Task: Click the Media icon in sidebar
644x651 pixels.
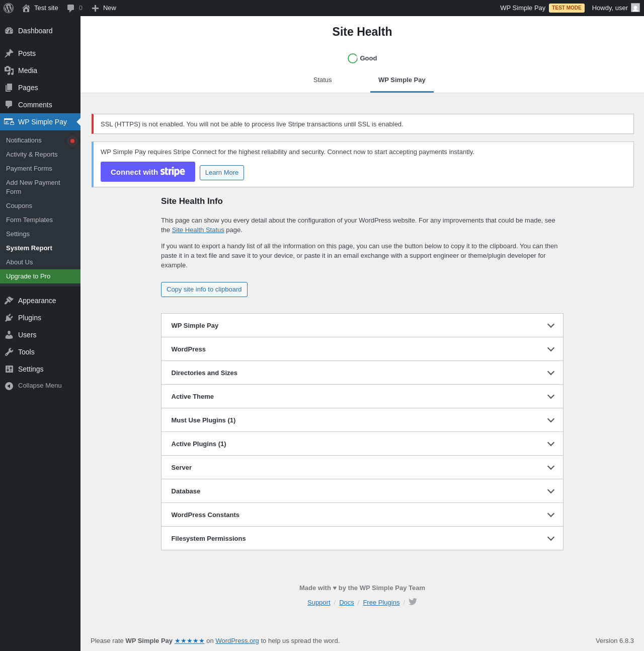Action: tap(9, 70)
